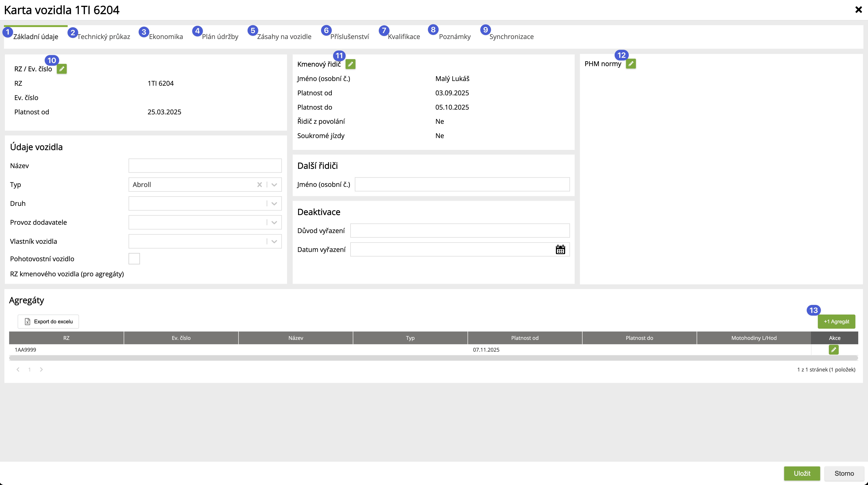Go to next page of Agregáty table
Image resolution: width=868 pixels, height=485 pixels.
click(x=41, y=369)
